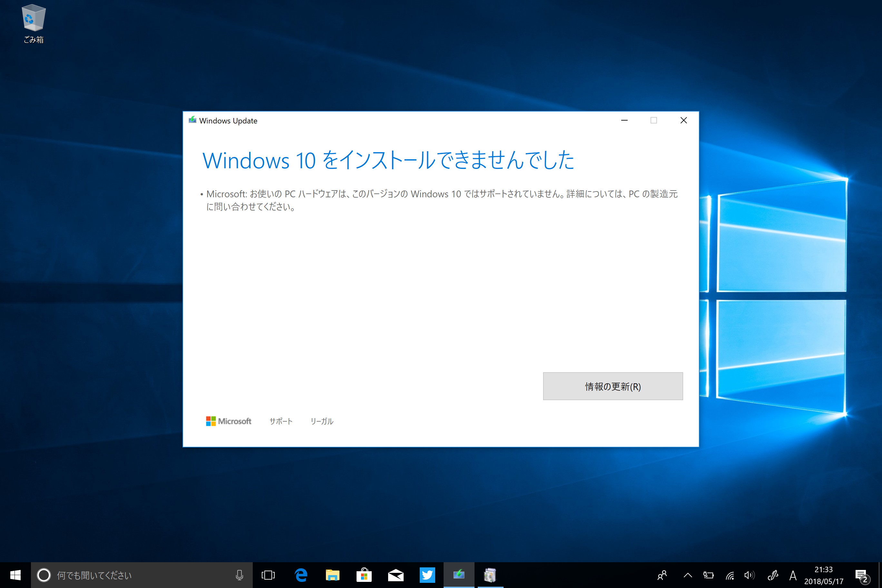This screenshot has height=588, width=882.
Task: Open the volume speaker tray icon
Action: [x=750, y=575]
